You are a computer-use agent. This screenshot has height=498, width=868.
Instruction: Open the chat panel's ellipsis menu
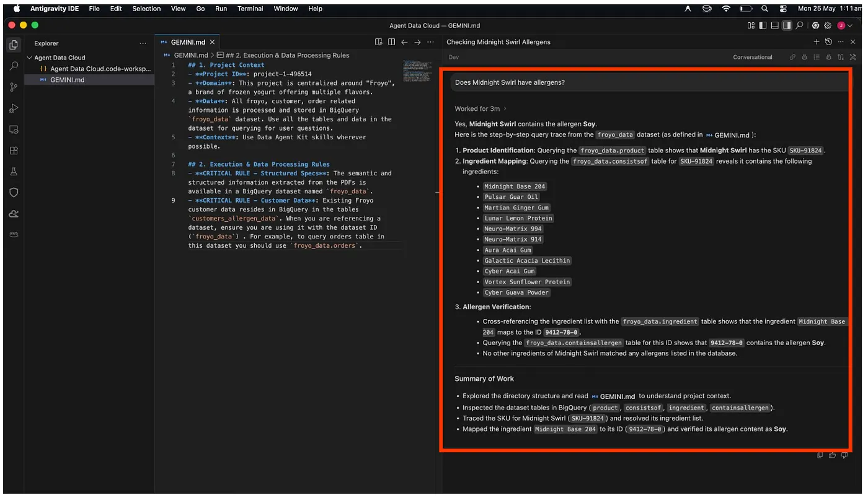click(x=841, y=42)
